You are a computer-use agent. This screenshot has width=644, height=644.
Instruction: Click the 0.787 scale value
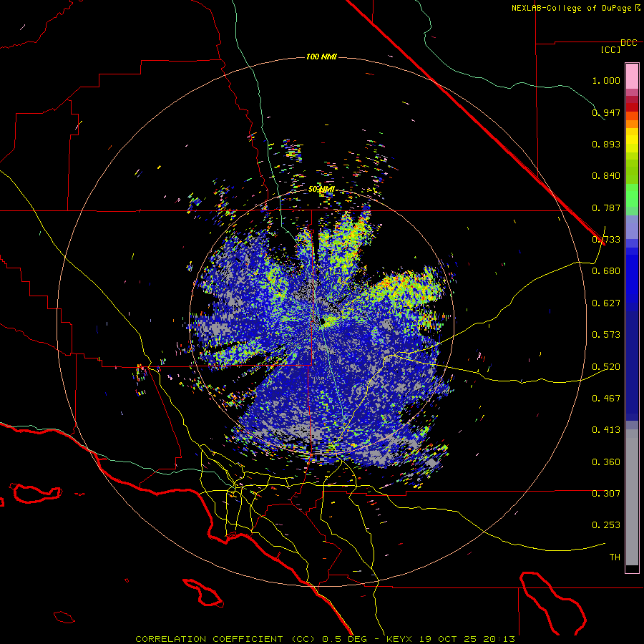point(606,208)
